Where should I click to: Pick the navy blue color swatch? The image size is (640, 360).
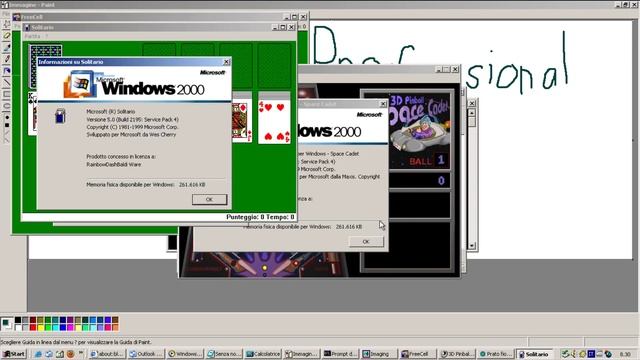[x=63, y=320]
